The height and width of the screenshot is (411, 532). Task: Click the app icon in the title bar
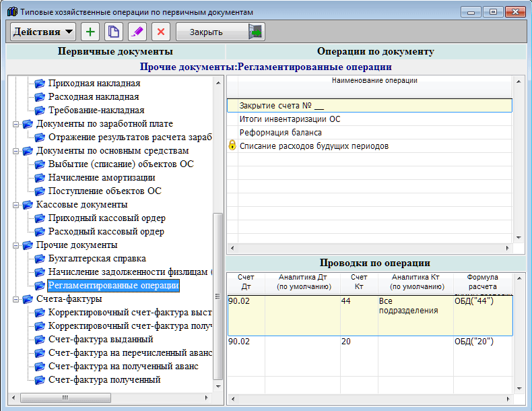(x=12, y=12)
